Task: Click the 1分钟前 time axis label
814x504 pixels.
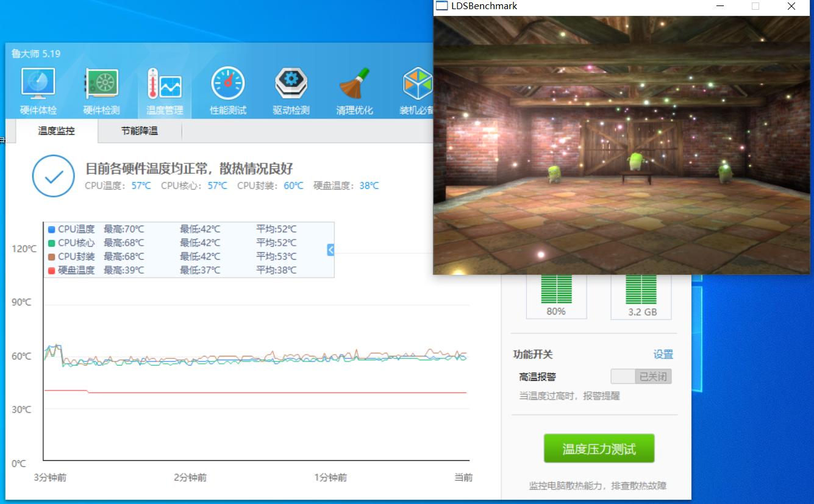Action: (330, 478)
